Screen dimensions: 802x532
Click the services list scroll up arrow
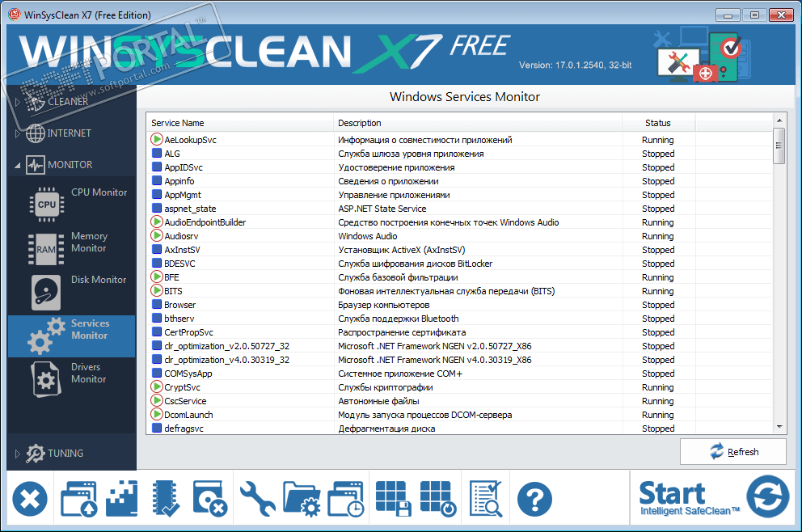pyautogui.click(x=779, y=120)
